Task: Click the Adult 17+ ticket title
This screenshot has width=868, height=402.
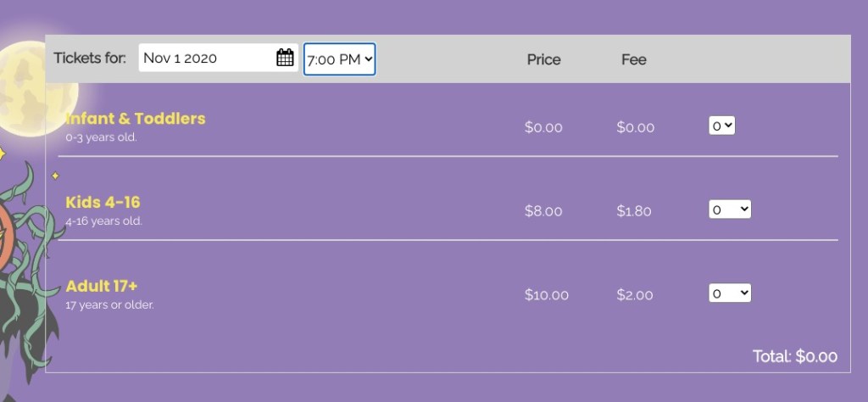Action: point(102,287)
